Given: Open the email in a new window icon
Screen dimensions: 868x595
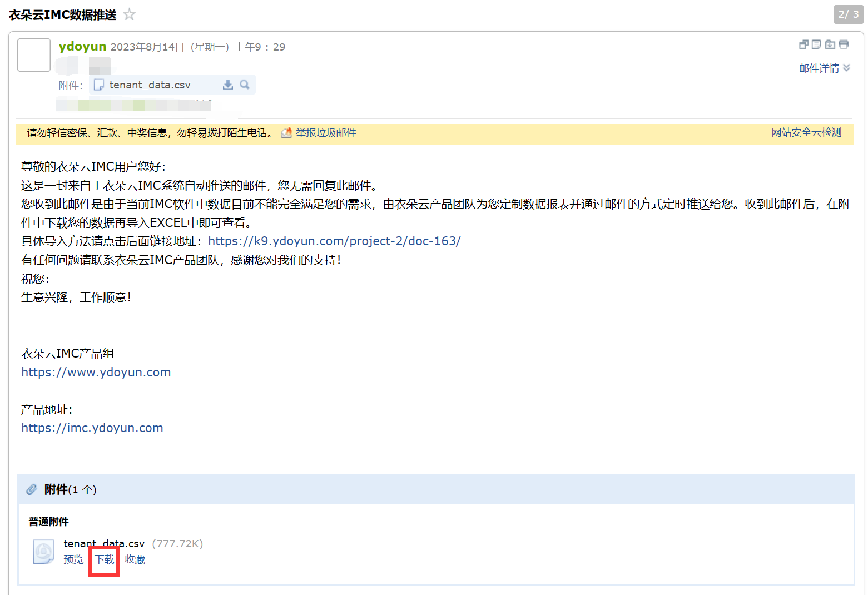Looking at the screenshot, I should click(803, 44).
